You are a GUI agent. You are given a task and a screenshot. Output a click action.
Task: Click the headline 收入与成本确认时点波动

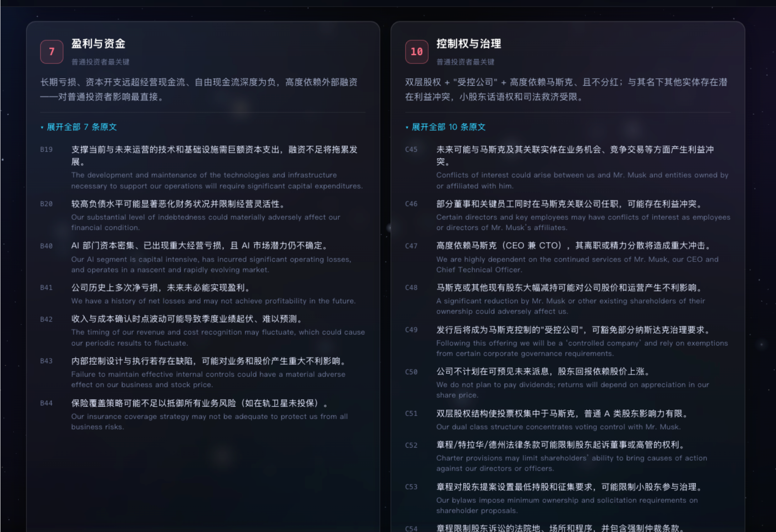coord(188,319)
